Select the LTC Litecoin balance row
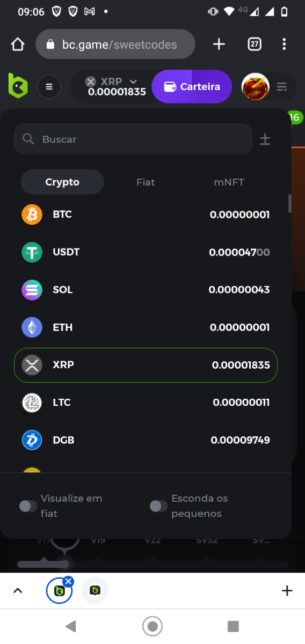Viewport: 305px width, 644px height. point(146,402)
